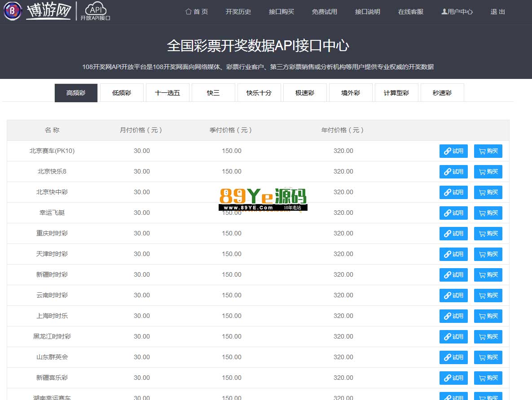Viewport: 532px width, 400px height.
Task: Select the 十一选五 tab
Action: point(167,93)
